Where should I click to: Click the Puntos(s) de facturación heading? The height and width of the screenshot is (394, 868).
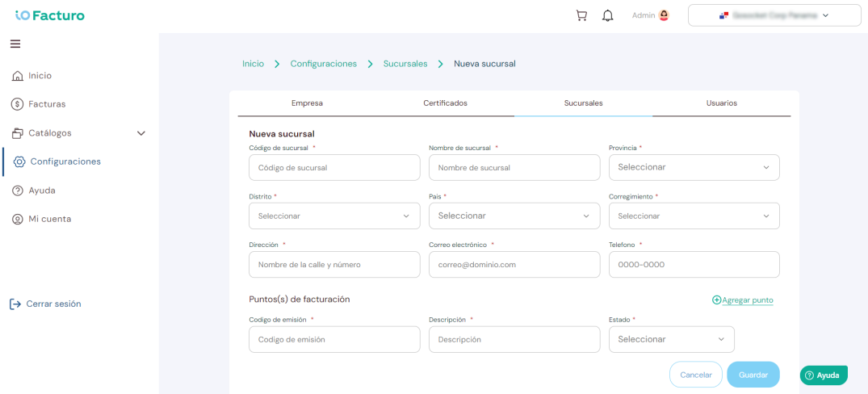300,299
